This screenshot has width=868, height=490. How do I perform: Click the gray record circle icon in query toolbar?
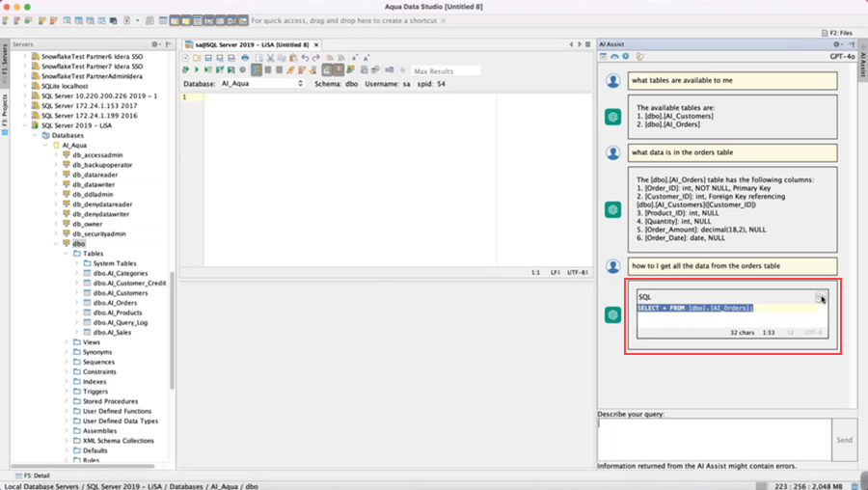point(242,69)
